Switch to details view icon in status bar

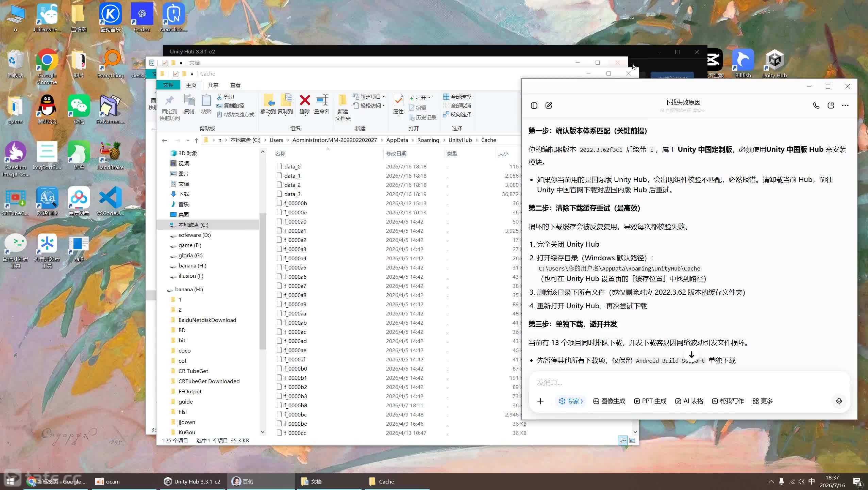pos(623,440)
